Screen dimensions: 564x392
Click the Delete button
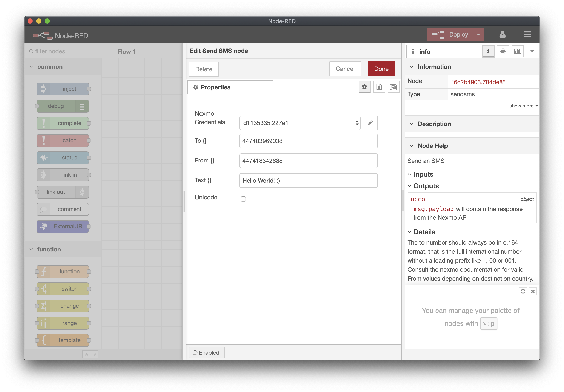[204, 69]
